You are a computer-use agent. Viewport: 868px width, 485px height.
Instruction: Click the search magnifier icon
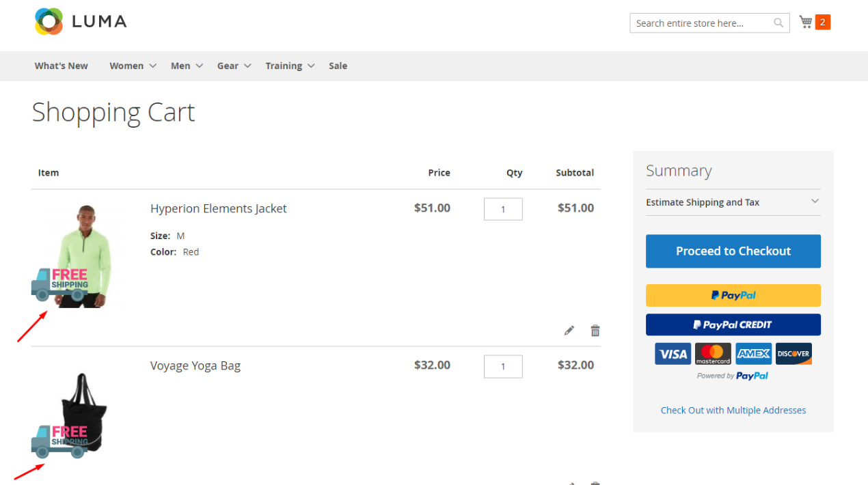click(x=778, y=23)
